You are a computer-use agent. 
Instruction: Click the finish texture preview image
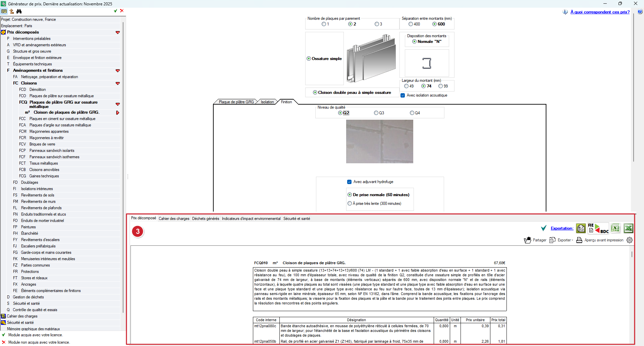click(380, 141)
